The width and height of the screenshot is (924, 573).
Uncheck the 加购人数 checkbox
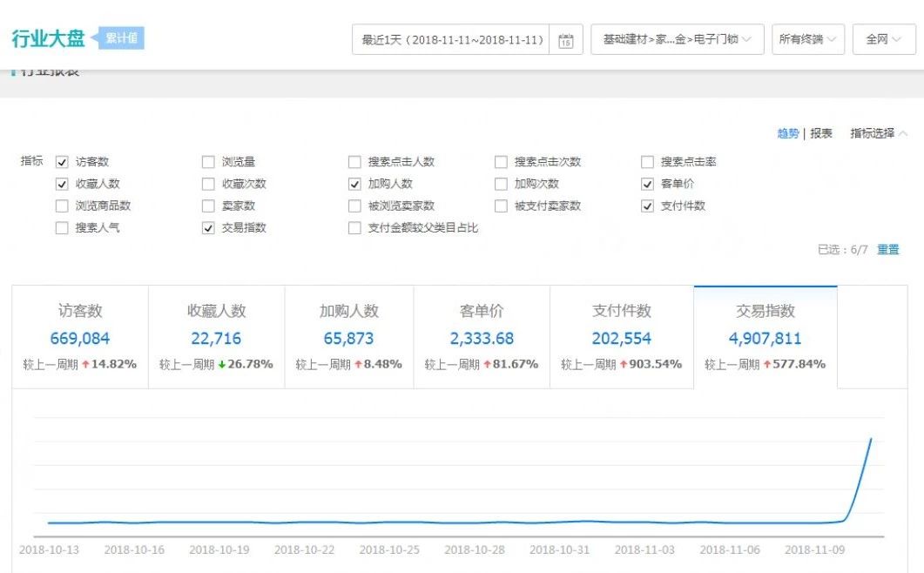354,184
